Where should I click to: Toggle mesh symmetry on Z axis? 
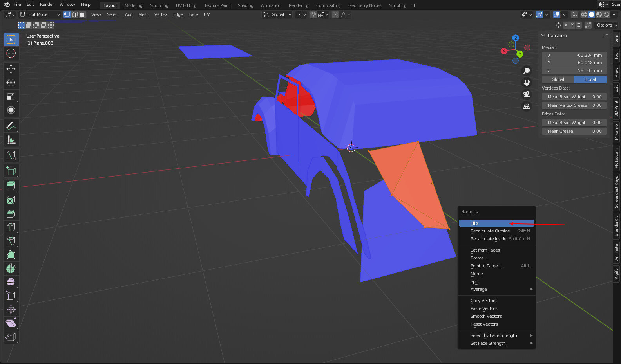point(578,25)
